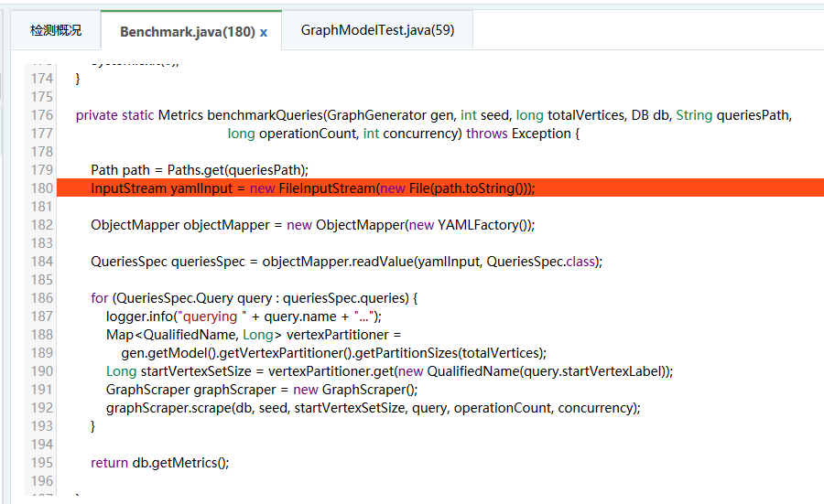
Task: Click the Paths.get(queriesPath) statement
Action: (200, 170)
